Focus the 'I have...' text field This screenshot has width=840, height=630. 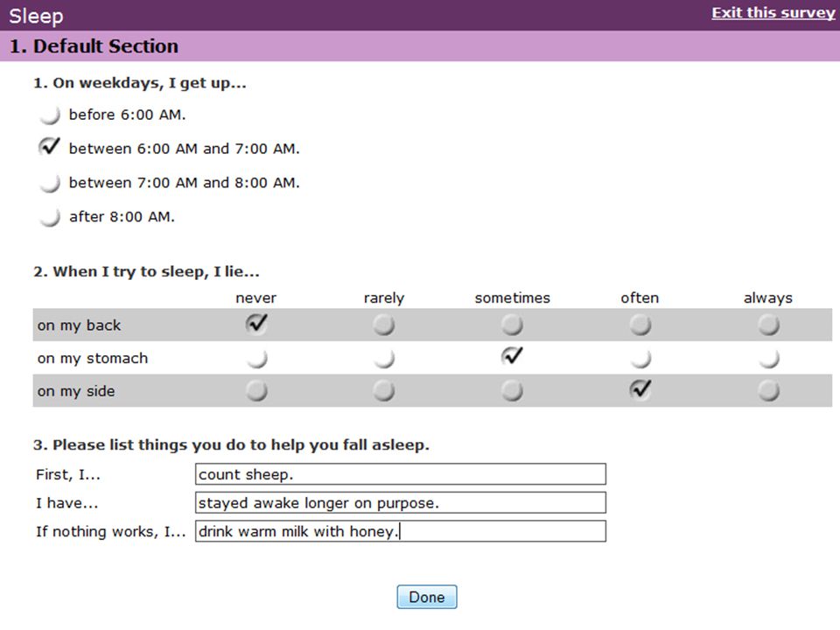click(401, 502)
